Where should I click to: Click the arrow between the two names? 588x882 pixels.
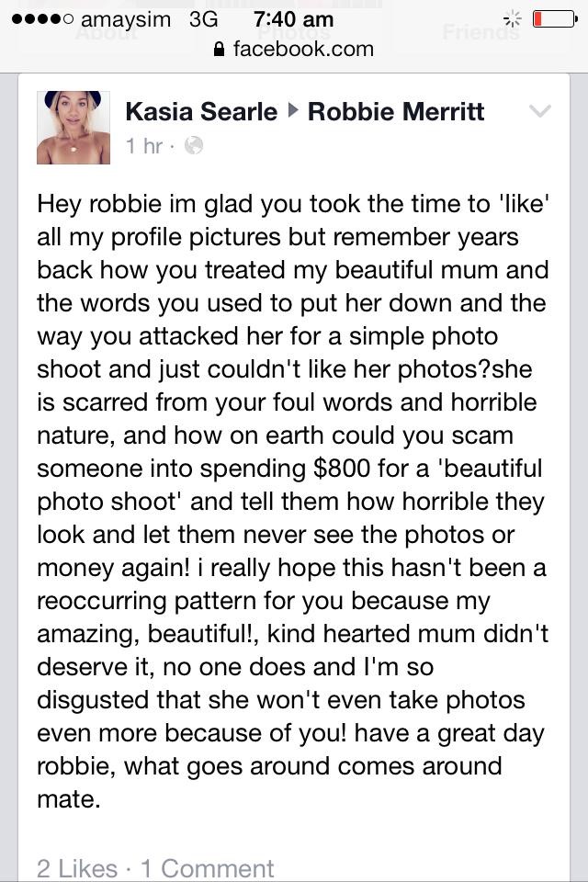pos(292,112)
